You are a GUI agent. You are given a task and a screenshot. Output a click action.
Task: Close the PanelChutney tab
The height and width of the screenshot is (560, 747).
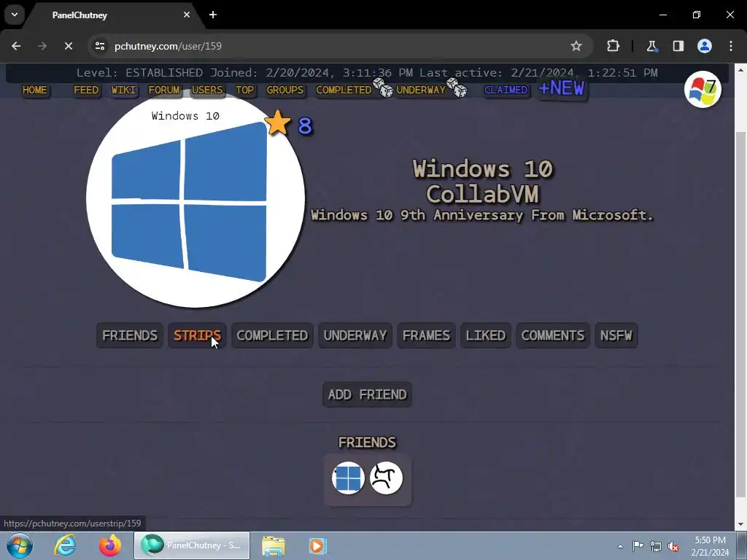coord(187,15)
